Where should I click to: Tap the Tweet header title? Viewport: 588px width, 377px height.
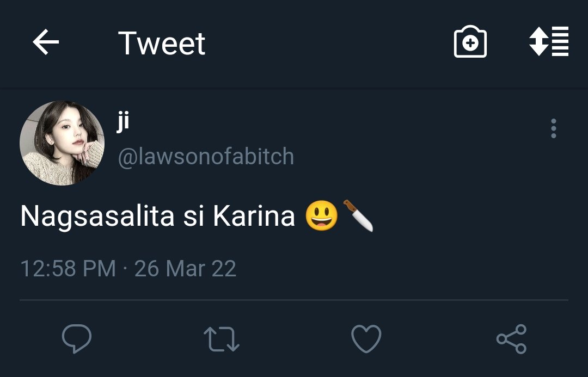pos(162,43)
